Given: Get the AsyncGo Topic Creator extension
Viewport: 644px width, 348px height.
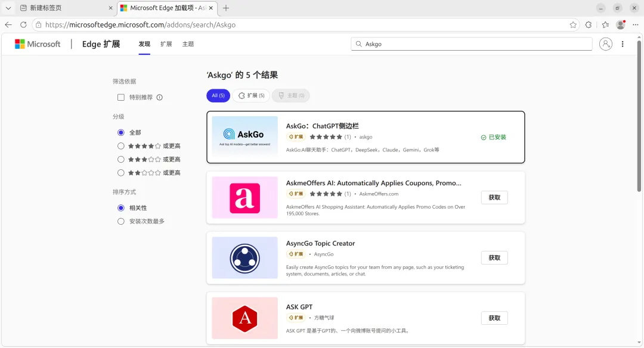Looking at the screenshot, I should click(x=494, y=257).
